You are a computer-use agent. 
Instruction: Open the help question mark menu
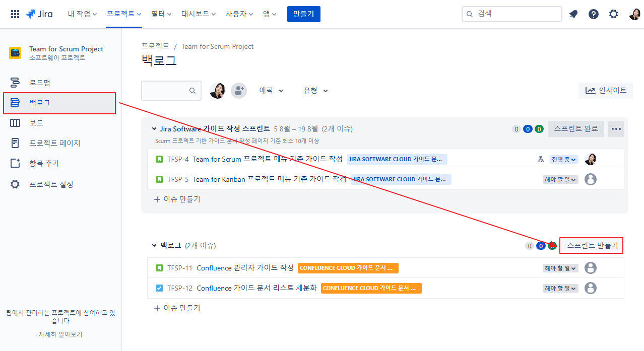click(x=594, y=14)
